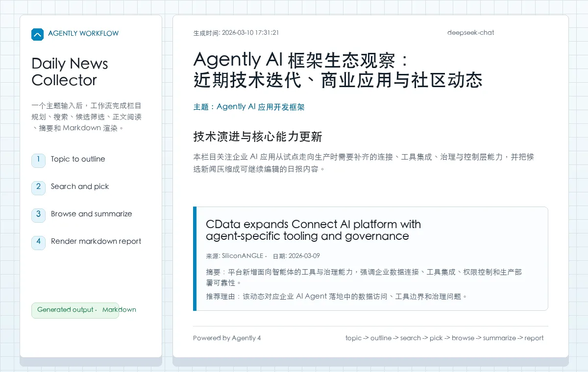588x372 pixels.
Task: Select the Topic to outline step
Action: click(x=78, y=159)
